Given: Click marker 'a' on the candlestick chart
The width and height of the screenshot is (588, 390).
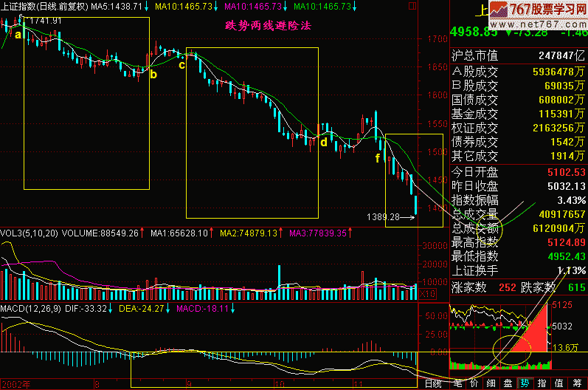Looking at the screenshot, I should click(17, 32).
